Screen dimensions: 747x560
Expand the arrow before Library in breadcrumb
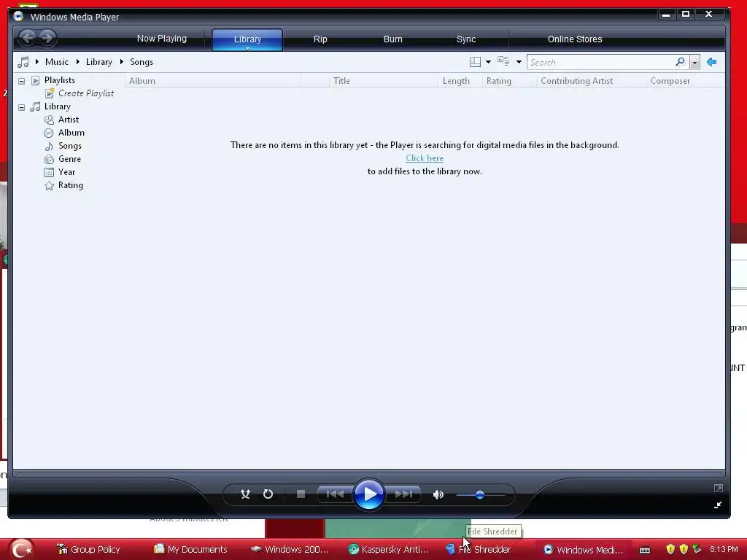[x=77, y=62]
